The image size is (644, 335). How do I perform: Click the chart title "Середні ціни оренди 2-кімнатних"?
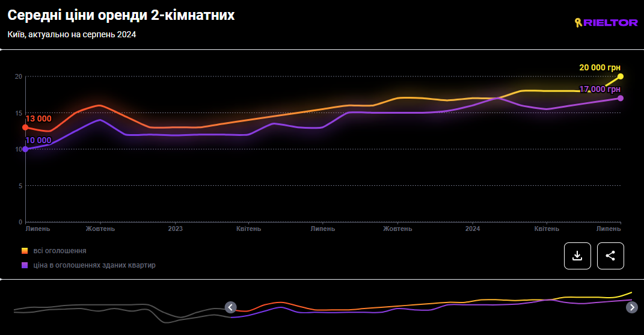pyautogui.click(x=121, y=16)
